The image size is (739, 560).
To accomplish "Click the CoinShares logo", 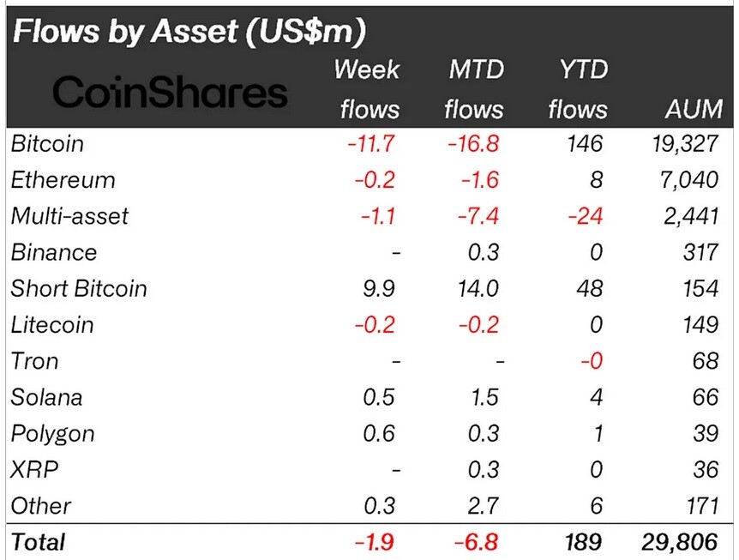I will [x=170, y=92].
